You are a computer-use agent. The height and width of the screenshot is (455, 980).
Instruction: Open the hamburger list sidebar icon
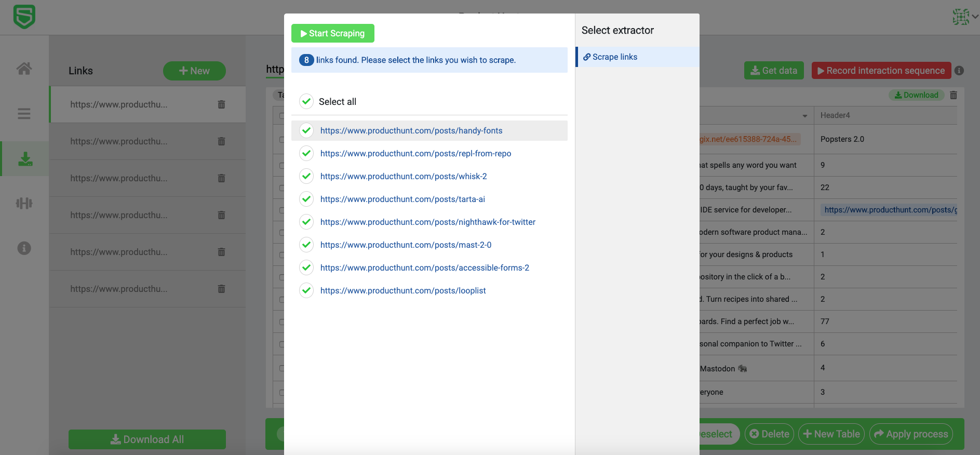[x=24, y=114]
